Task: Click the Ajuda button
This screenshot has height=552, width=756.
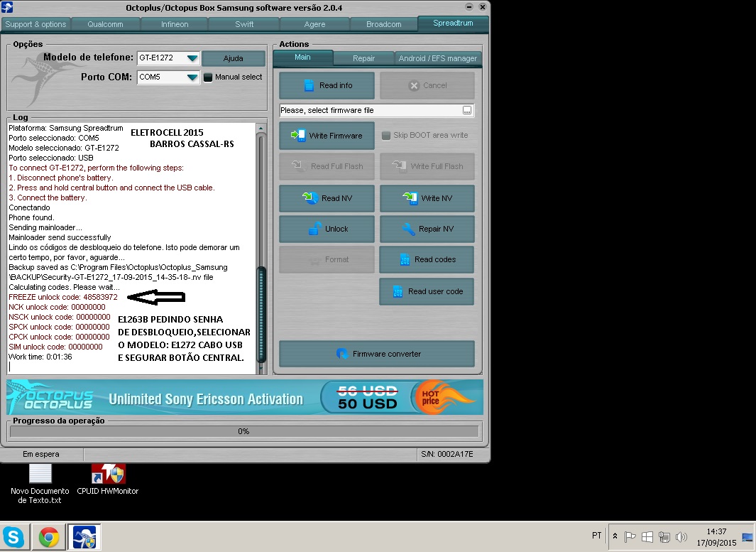Action: pos(234,58)
